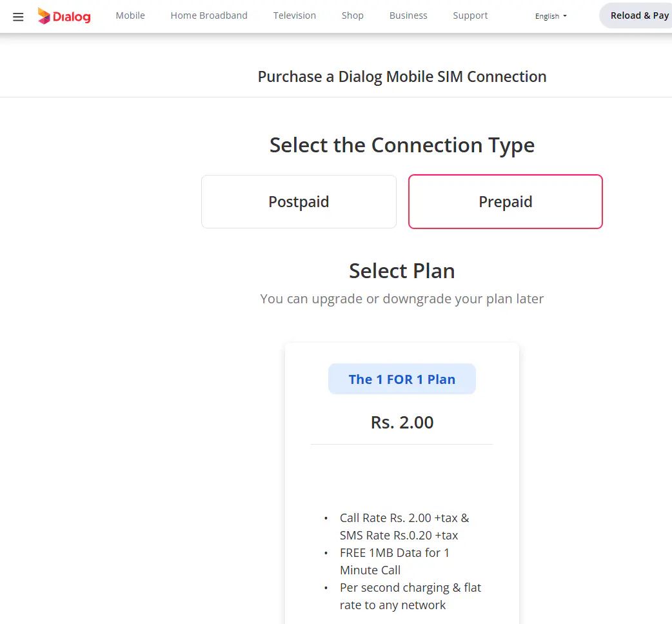672x624 pixels.
Task: Go to the Television menu item
Action: click(x=294, y=15)
